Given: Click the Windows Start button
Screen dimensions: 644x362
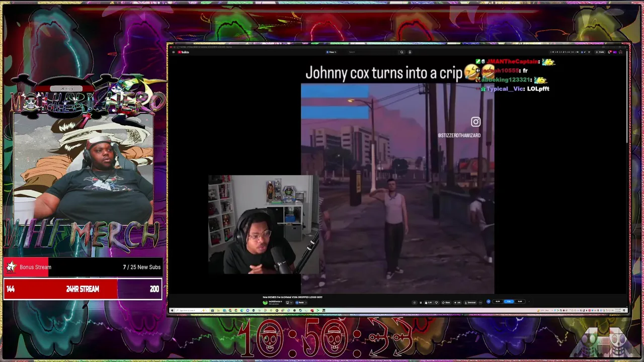Looking at the screenshot, I should 172,310.
